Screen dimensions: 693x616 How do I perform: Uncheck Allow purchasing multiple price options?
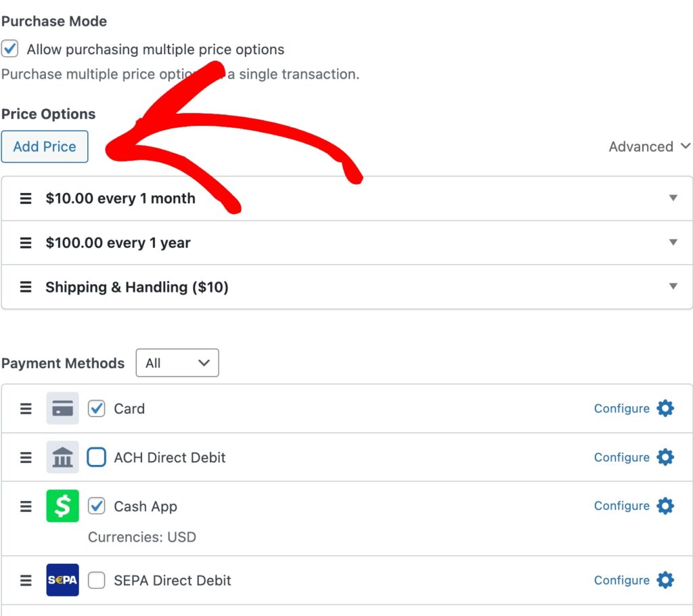point(10,49)
